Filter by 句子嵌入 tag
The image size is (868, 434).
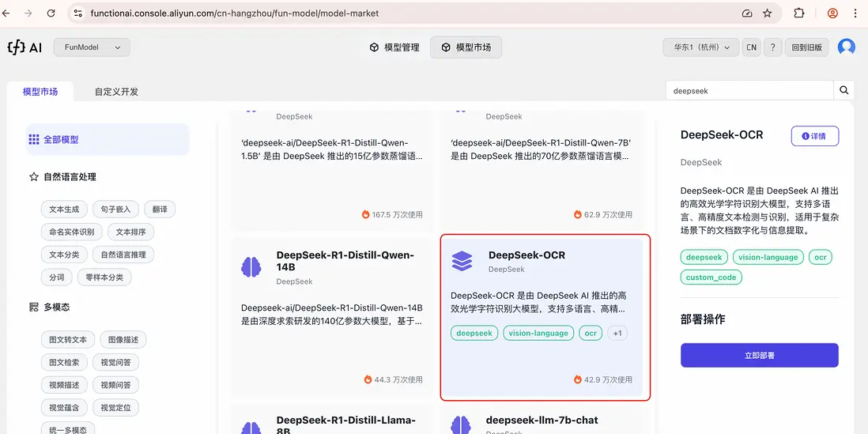point(115,209)
